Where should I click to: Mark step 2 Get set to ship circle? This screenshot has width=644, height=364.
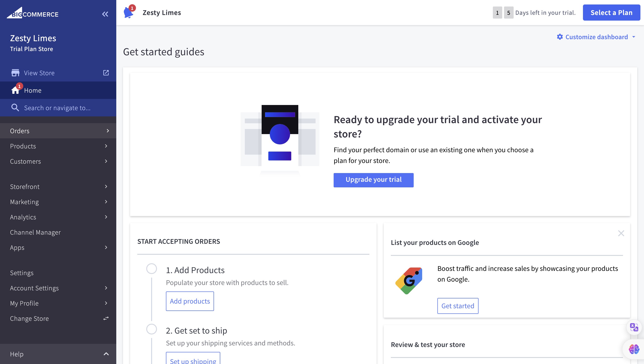pyautogui.click(x=152, y=329)
